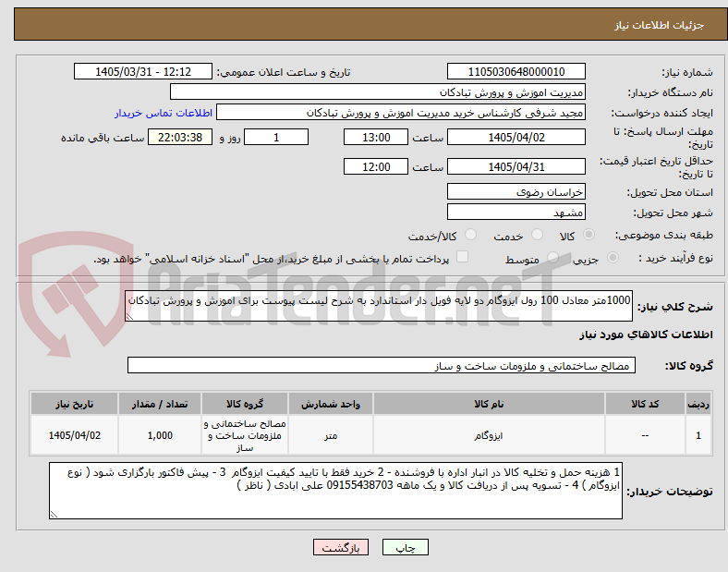Click the ساعت باقی مانده label

[x=103, y=138]
